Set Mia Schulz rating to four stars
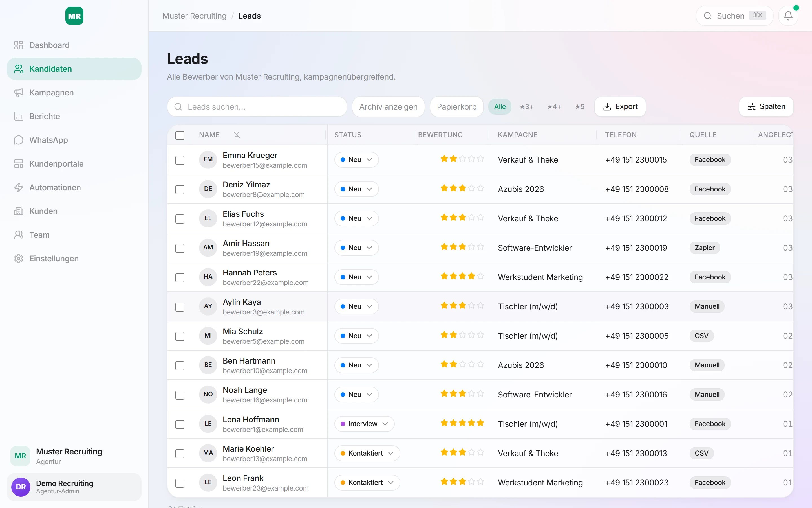Viewport: 812px width, 508px height. [471, 335]
